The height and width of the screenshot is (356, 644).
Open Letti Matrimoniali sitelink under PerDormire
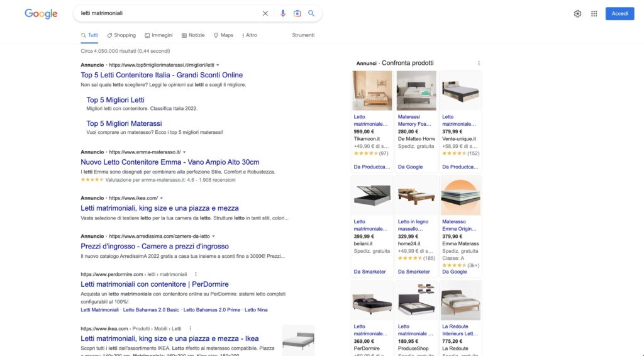[99, 310]
